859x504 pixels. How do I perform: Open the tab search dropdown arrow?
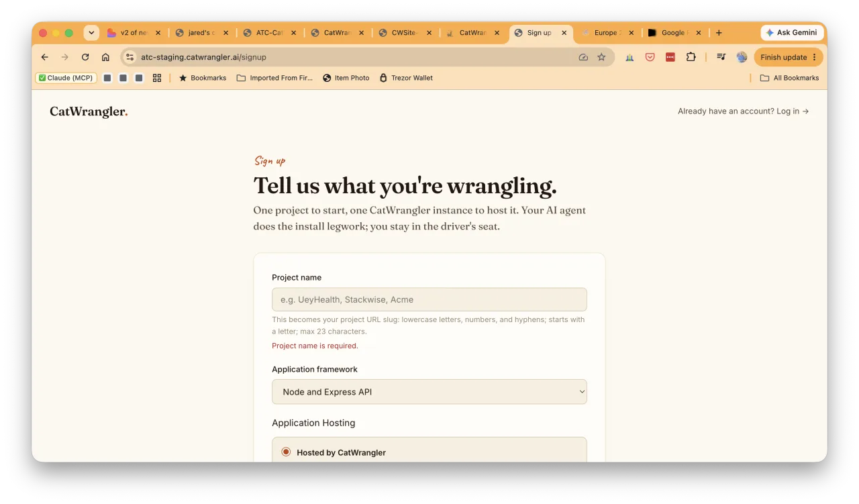tap(91, 32)
